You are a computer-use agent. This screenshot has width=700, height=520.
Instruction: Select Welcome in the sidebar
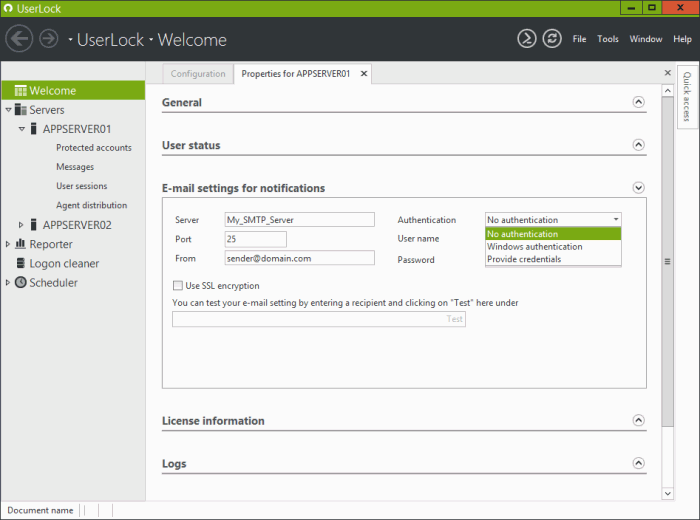tap(73, 91)
